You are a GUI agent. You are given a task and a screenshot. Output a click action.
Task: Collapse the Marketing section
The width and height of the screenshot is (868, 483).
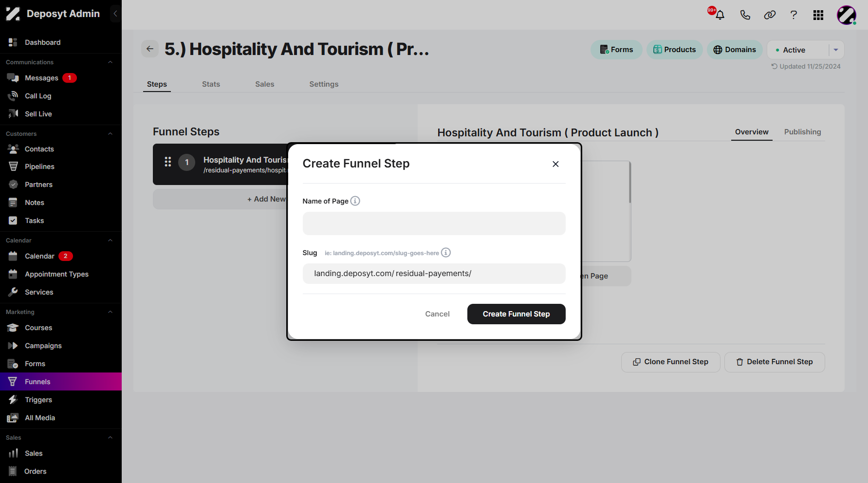pos(111,312)
